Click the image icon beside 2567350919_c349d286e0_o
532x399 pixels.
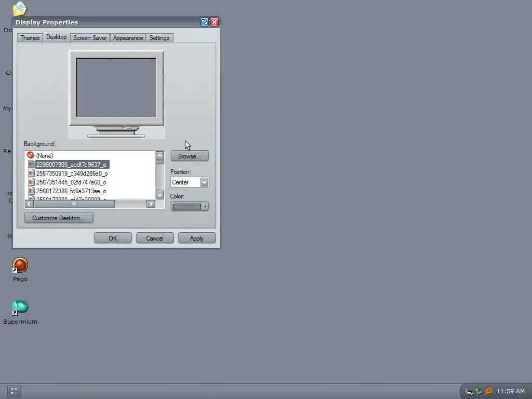[x=32, y=173]
